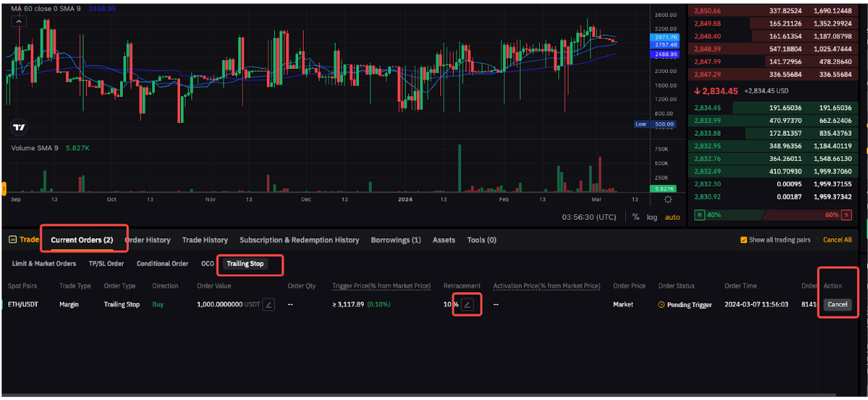
Task: Click the 2,834.45 bid price row
Action: pyautogui.click(x=707, y=108)
